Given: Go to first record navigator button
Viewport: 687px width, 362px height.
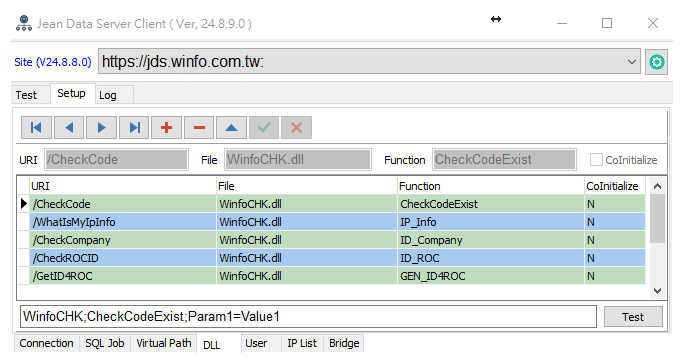Looking at the screenshot, I should (x=36, y=128).
